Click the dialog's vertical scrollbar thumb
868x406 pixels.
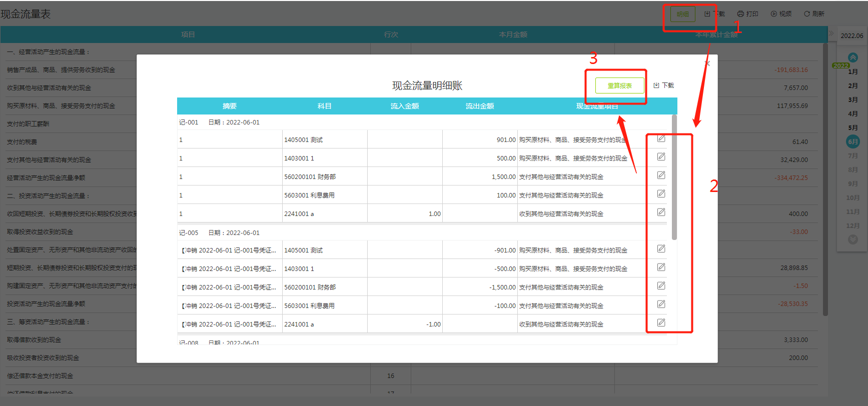tap(674, 177)
